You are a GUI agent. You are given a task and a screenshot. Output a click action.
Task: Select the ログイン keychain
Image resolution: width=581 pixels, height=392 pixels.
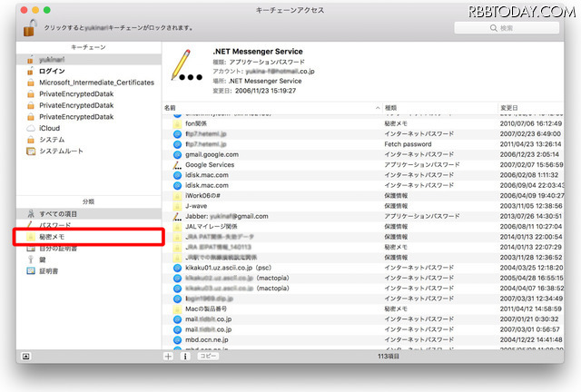click(89, 71)
